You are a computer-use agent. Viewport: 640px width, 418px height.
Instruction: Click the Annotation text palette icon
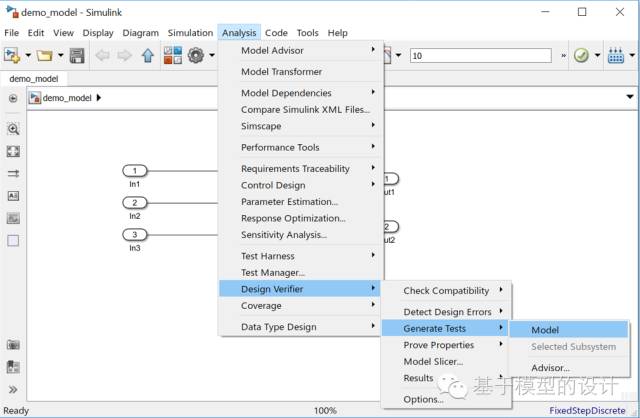[13, 196]
